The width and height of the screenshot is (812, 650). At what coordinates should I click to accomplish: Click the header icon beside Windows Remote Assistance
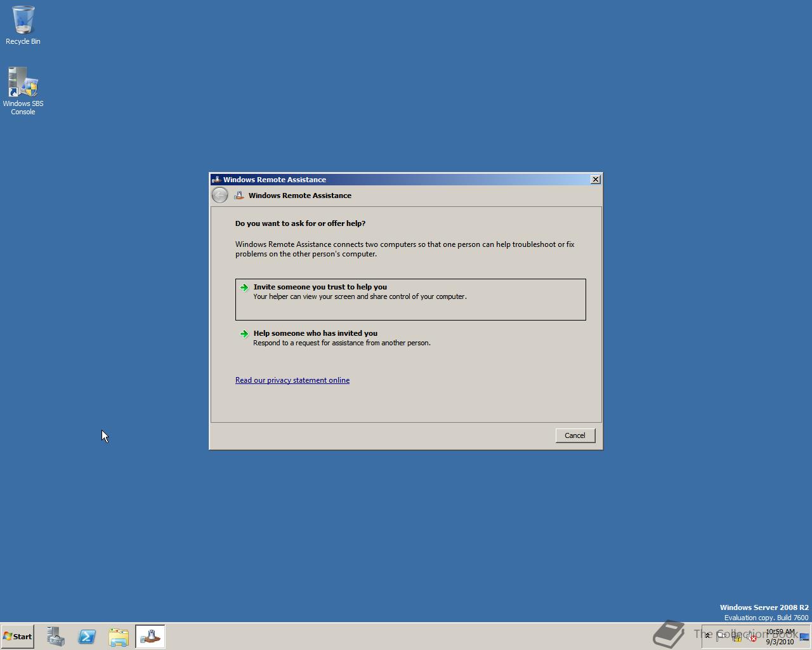[239, 196]
